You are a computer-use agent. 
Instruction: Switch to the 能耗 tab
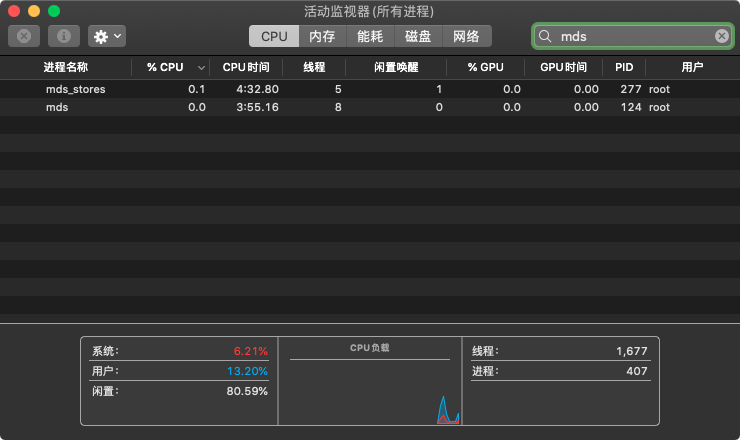[x=370, y=36]
